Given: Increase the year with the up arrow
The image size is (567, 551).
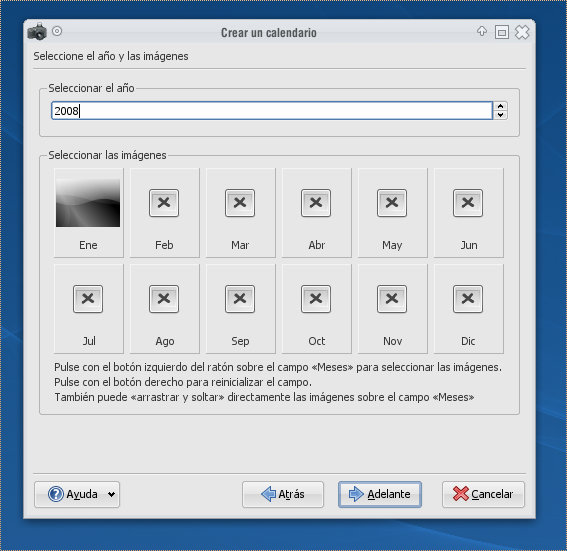Looking at the screenshot, I should coord(500,106).
